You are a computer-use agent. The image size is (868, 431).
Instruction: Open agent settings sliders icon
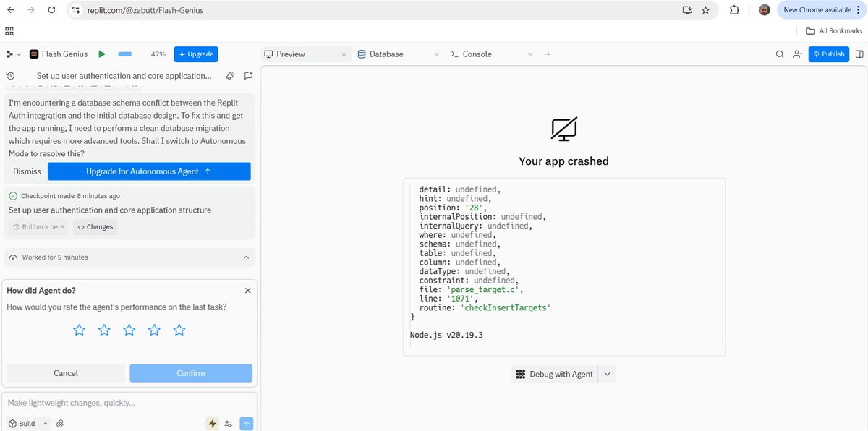pyautogui.click(x=229, y=424)
